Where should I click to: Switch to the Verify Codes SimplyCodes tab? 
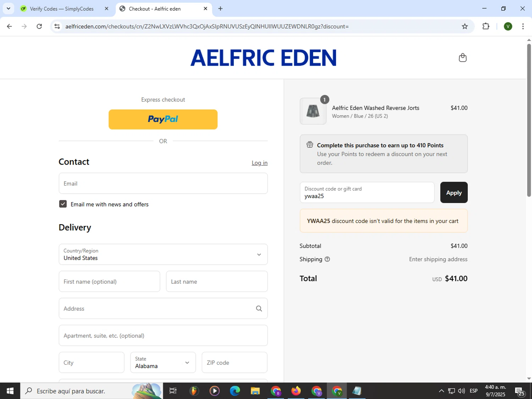click(61, 9)
